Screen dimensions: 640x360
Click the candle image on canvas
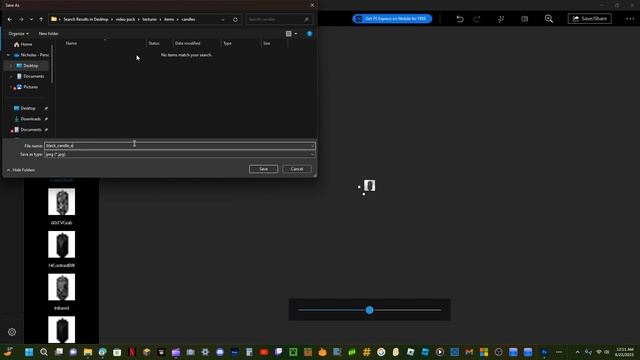pyautogui.click(x=369, y=186)
